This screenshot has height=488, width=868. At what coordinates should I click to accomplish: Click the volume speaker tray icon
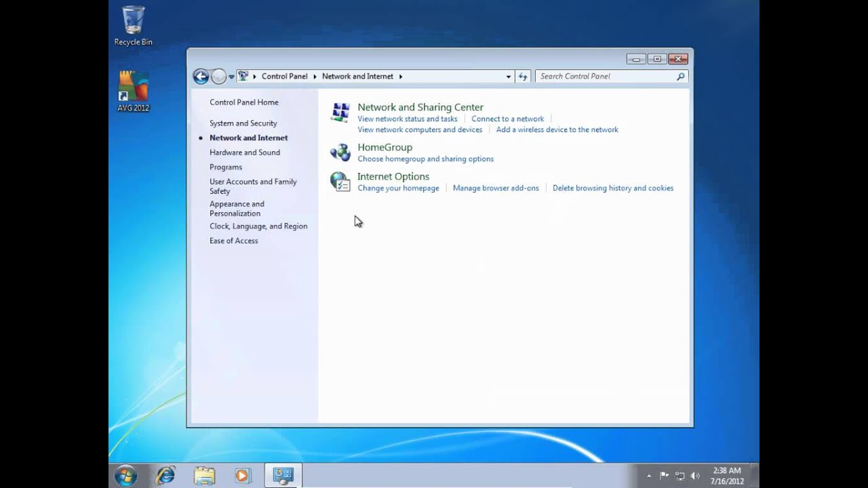pos(694,476)
